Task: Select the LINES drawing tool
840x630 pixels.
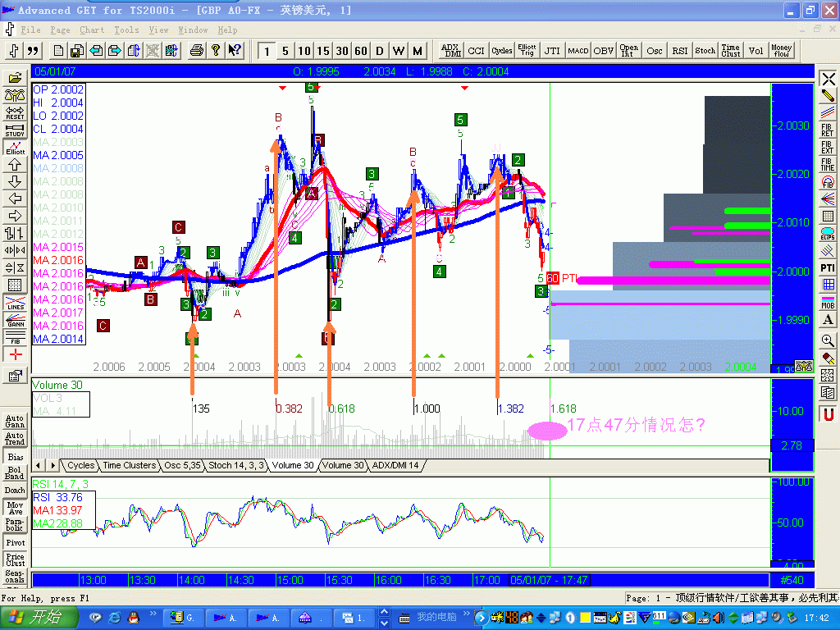Action: [x=15, y=303]
